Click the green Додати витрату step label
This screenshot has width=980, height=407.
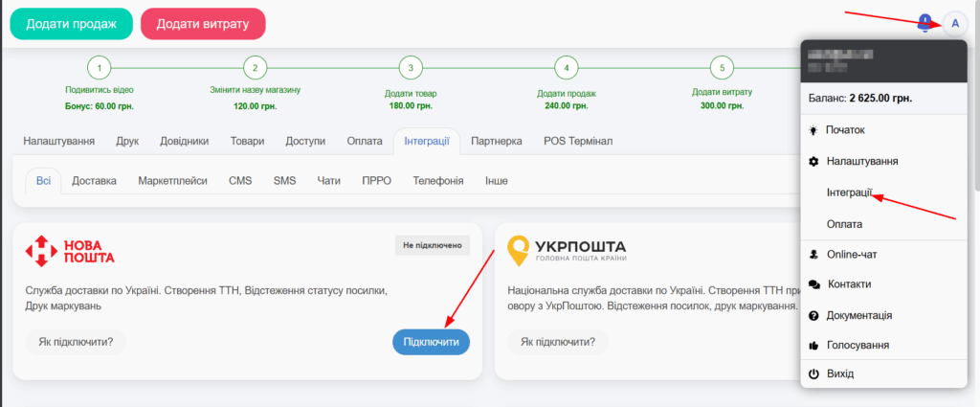[722, 92]
